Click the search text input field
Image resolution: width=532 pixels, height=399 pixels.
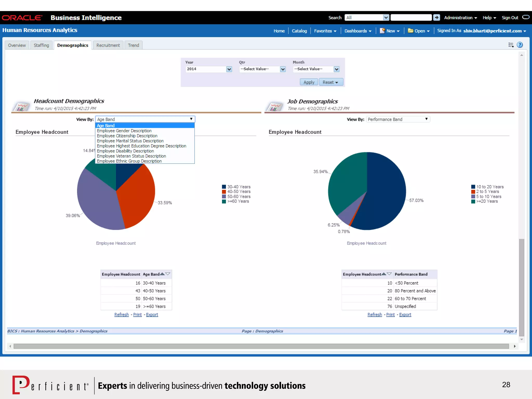pyautogui.click(x=411, y=17)
